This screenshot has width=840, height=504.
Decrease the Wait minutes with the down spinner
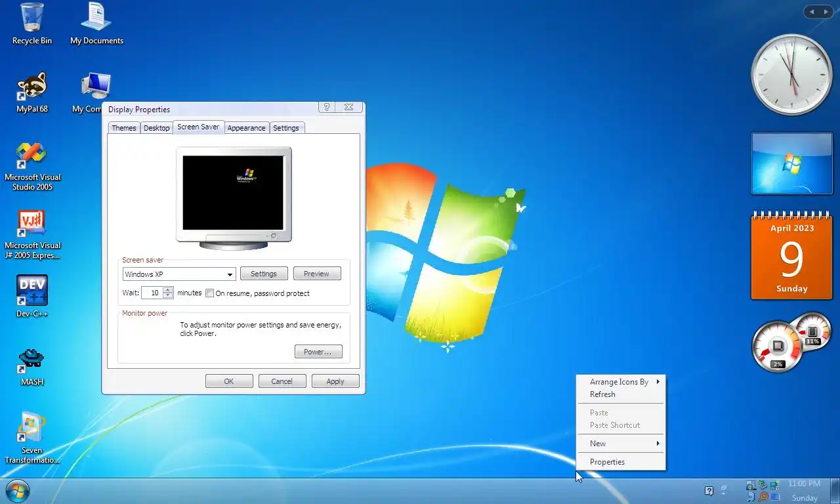168,296
